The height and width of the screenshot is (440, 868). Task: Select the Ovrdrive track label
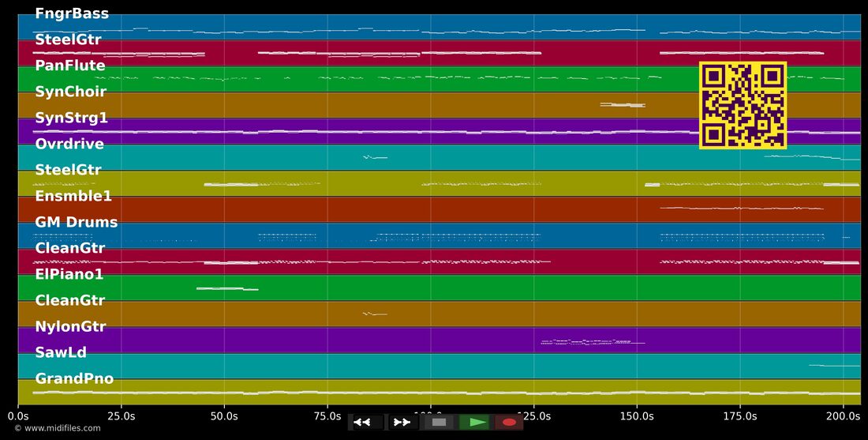[69, 144]
